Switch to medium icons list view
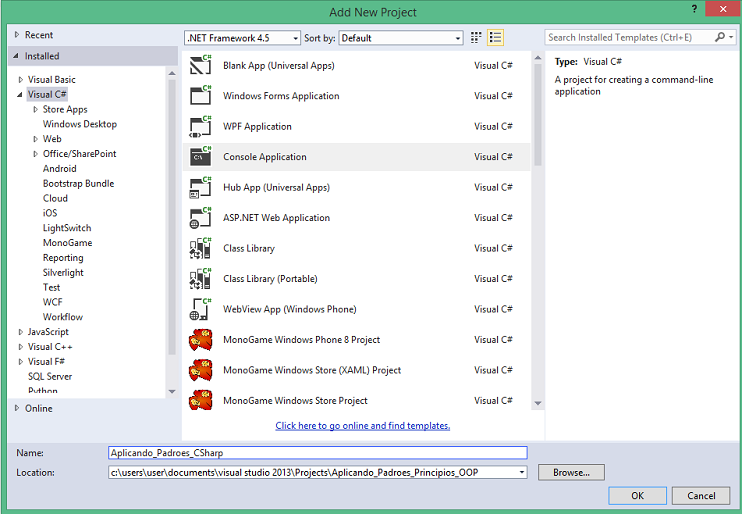The image size is (742, 514). tap(495, 37)
